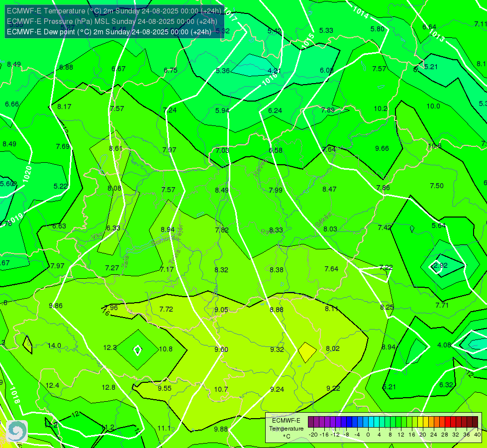Click the 11.1 dew point value
This screenshot has width=487, height=448.
[x=164, y=429]
